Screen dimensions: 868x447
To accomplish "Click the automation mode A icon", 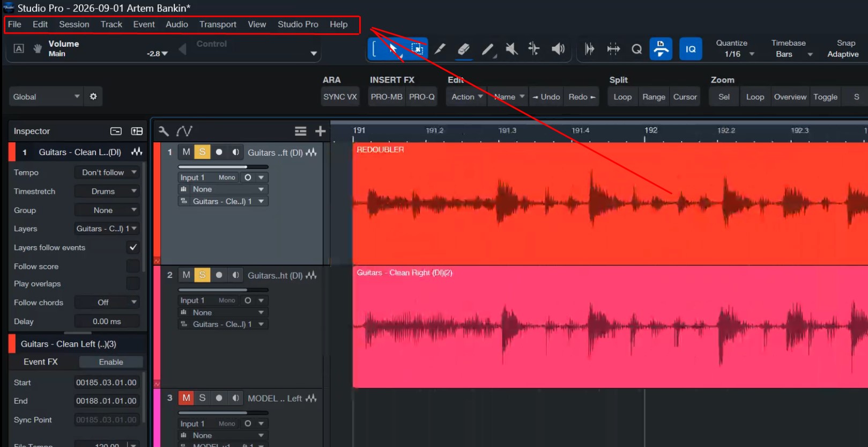I will [x=19, y=49].
